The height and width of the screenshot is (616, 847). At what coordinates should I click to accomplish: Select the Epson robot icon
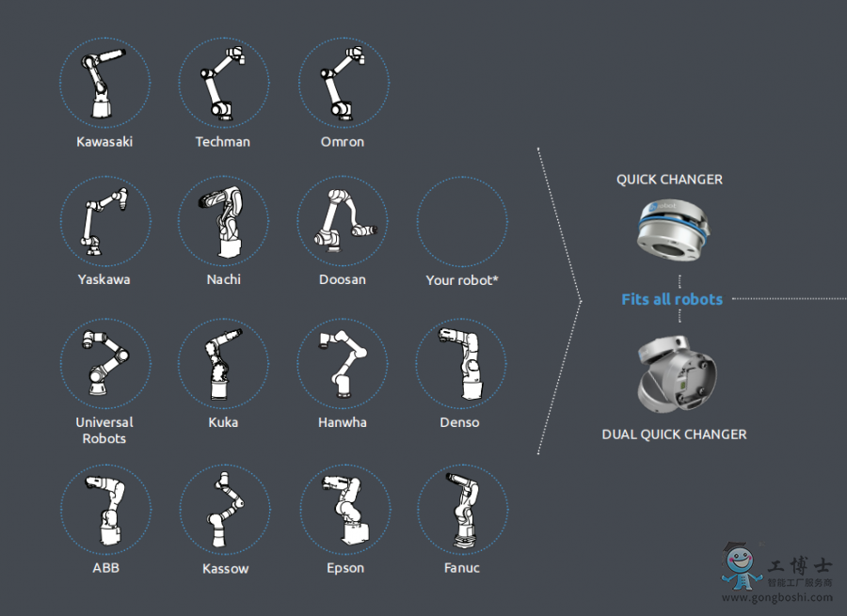[x=344, y=509]
